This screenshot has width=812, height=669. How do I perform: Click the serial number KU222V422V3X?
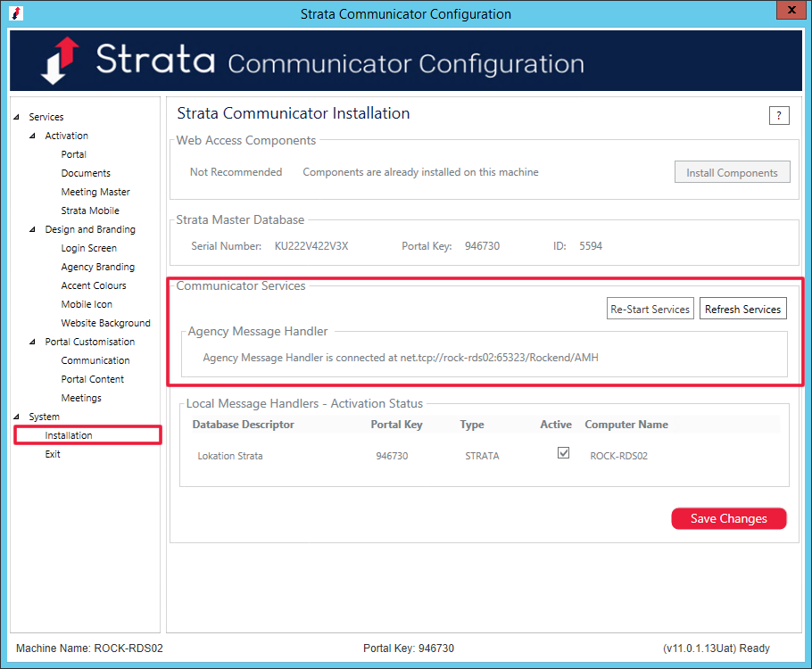(x=311, y=246)
